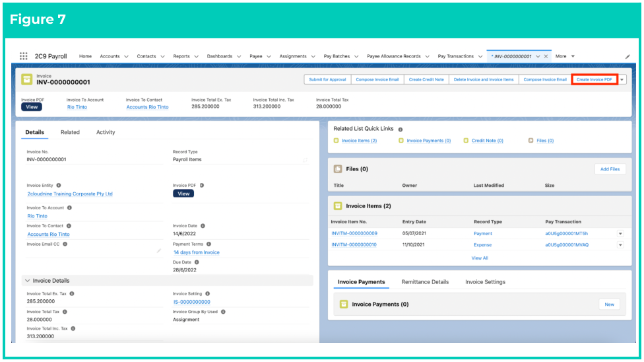Screen dimensions: 644x362
Task: Switch to the Related tab
Action: 70,133
